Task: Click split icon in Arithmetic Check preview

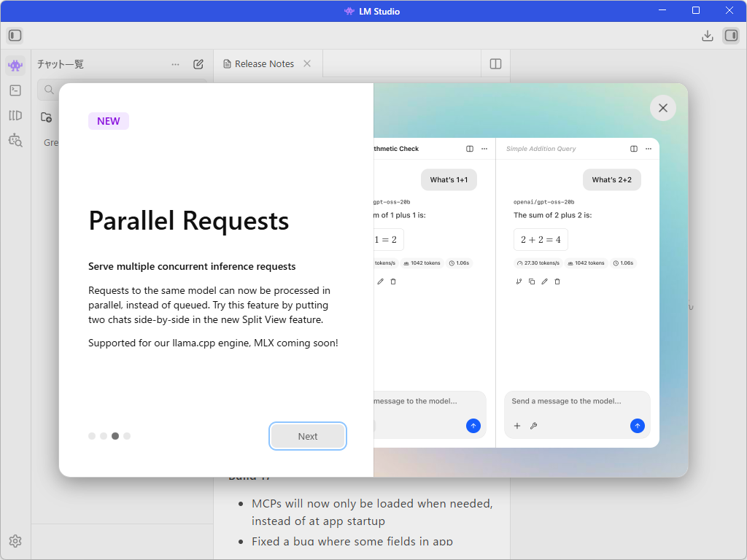Action: (x=470, y=149)
